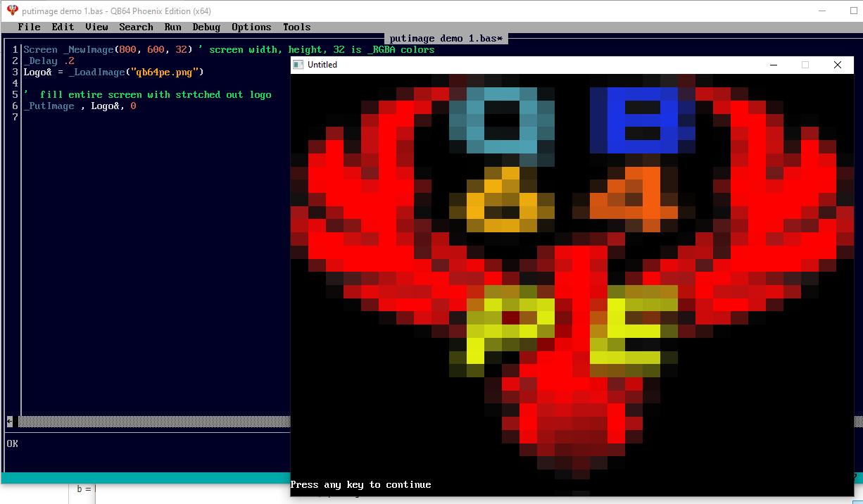863x504 pixels.
Task: Minimize the Untitled program window
Action: pyautogui.click(x=774, y=65)
